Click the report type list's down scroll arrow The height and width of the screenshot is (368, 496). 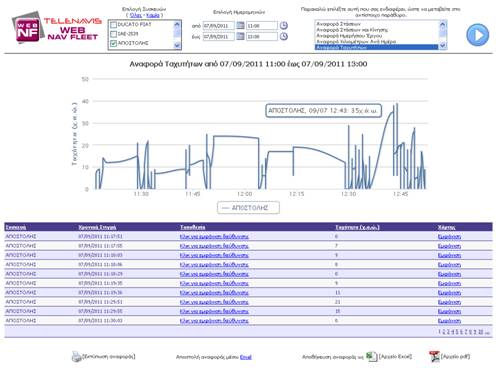tap(443, 45)
